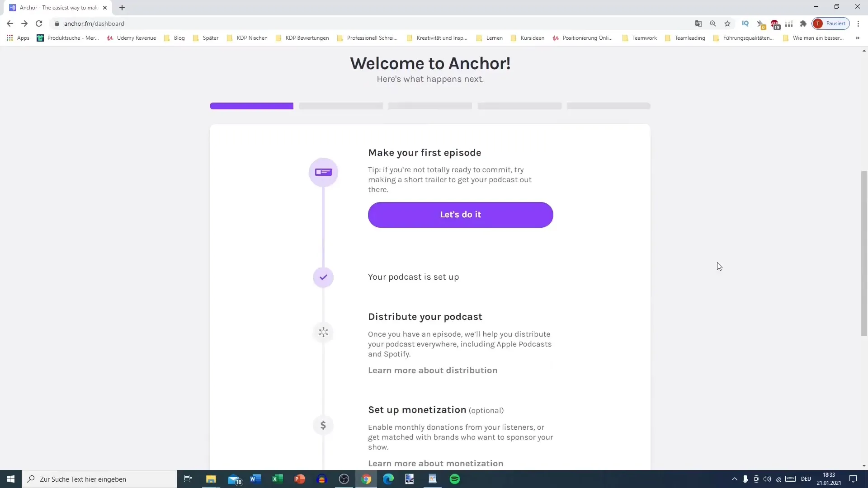Open File Explorer from the taskbar
This screenshot has width=868, height=488.
pyautogui.click(x=211, y=479)
